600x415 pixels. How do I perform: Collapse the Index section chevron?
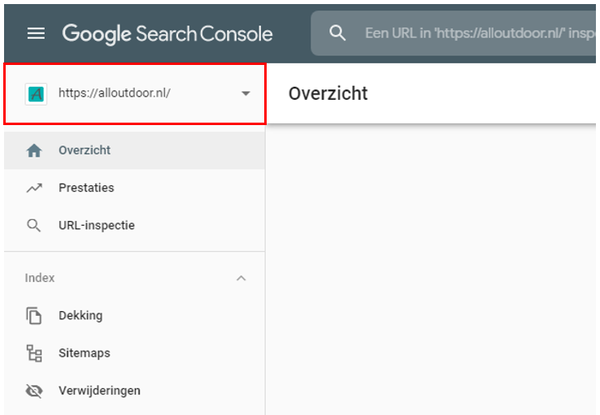click(x=241, y=278)
